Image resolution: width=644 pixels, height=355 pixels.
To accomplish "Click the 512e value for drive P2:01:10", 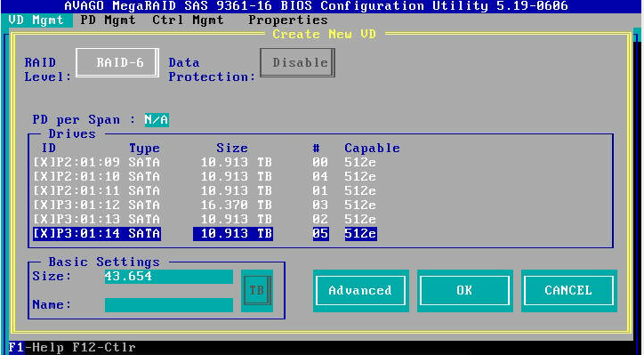I will point(360,177).
